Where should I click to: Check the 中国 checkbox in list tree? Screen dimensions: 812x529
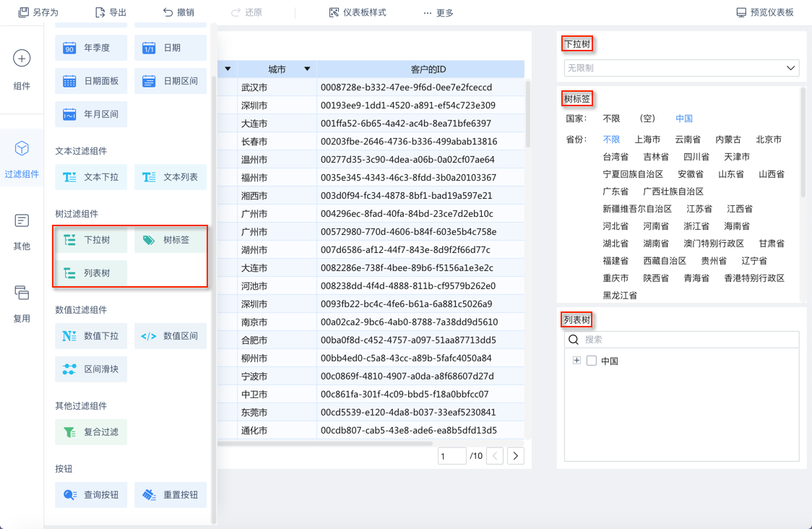(x=592, y=361)
